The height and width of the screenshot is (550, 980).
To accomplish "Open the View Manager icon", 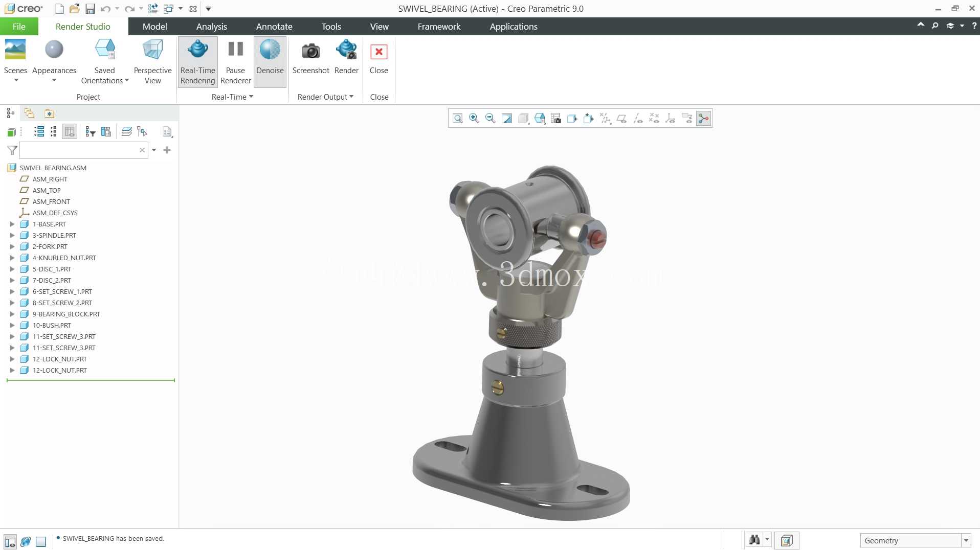I will click(556, 119).
